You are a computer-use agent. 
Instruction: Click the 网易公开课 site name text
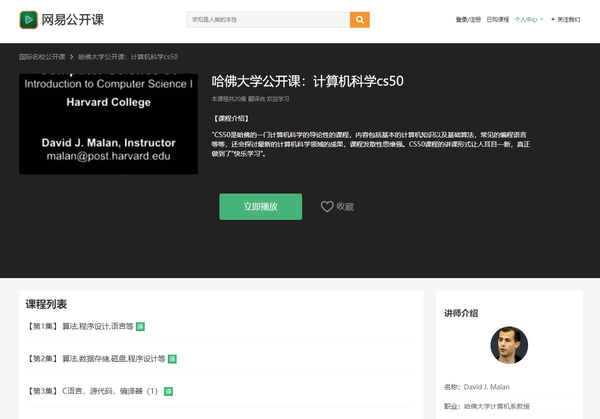(73, 20)
